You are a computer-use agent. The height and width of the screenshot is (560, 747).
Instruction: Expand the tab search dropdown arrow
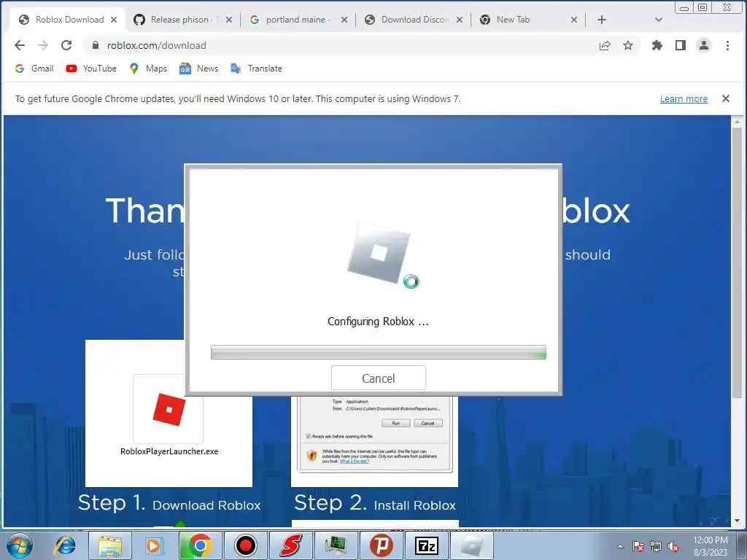pos(659,20)
